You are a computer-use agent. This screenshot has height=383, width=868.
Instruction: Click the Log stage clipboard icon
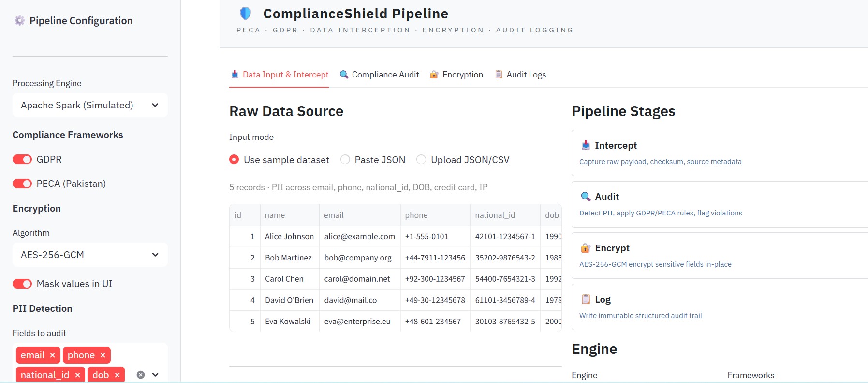[586, 299]
